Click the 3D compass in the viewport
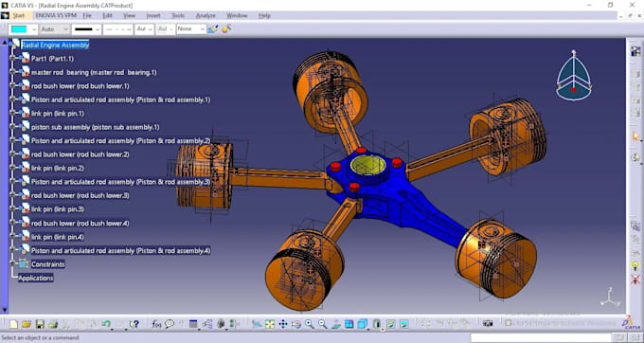The height and width of the screenshot is (343, 644). click(574, 76)
